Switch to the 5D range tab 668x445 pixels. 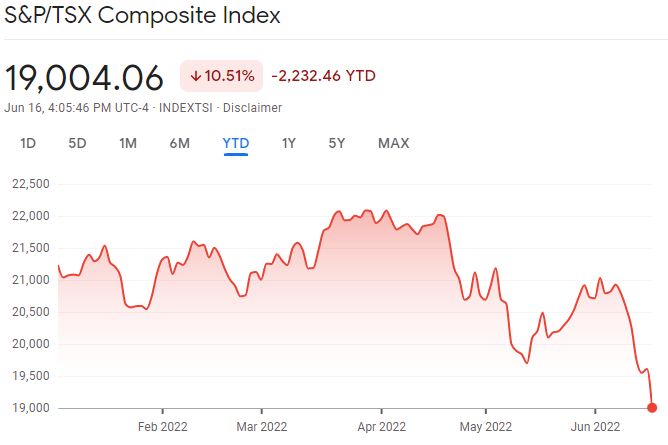77,143
